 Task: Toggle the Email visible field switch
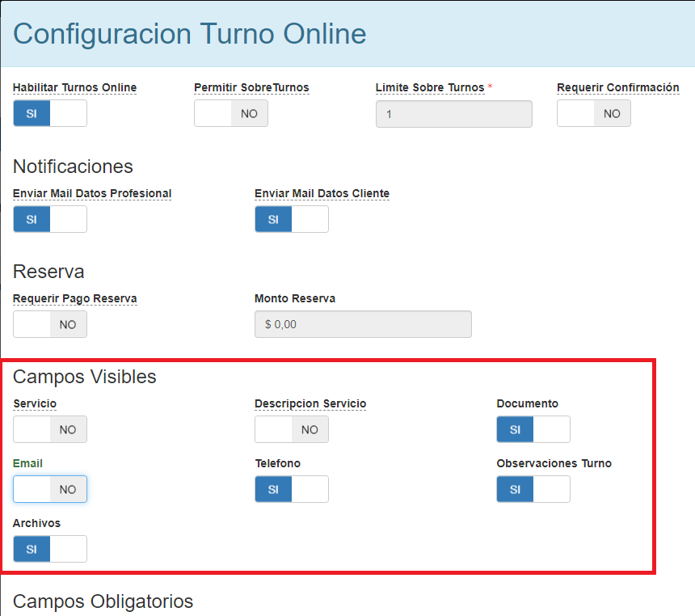tap(49, 489)
